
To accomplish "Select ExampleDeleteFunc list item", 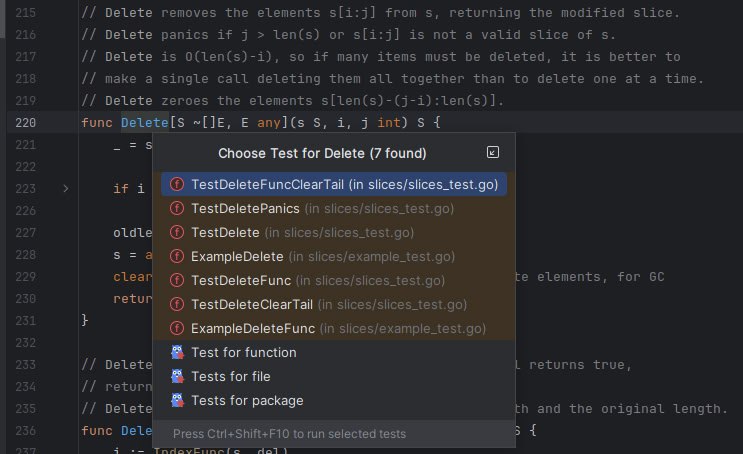I will pyautogui.click(x=334, y=328).
